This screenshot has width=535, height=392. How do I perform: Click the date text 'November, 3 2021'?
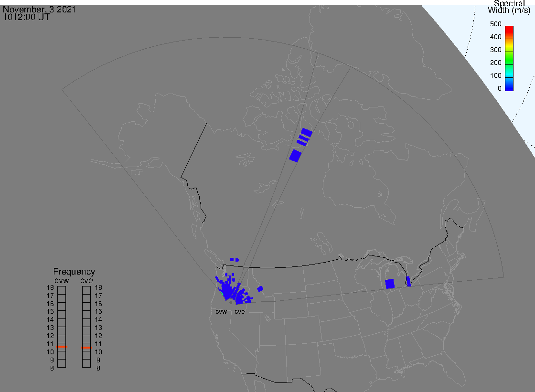coord(39,9)
